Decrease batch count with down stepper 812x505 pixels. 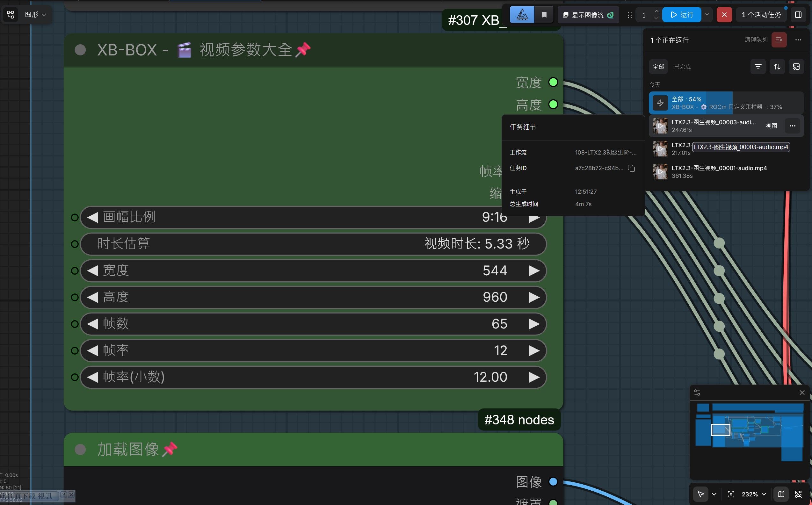click(x=656, y=18)
